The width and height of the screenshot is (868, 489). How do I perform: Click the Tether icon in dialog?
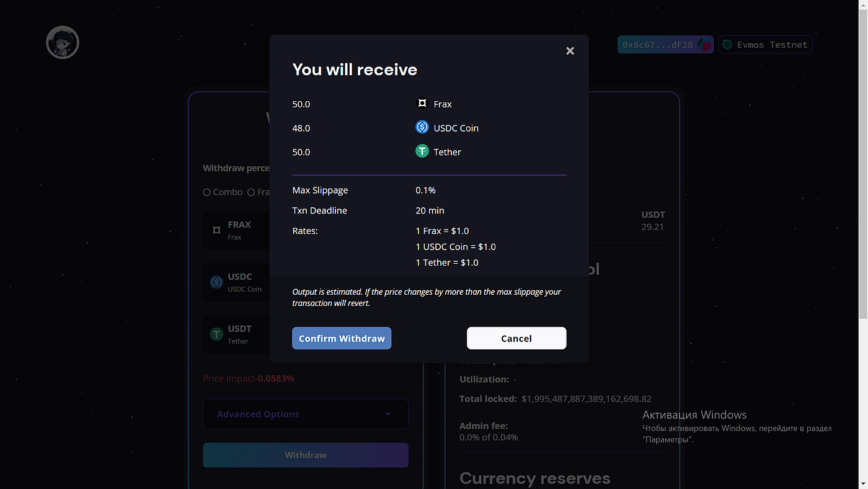(422, 151)
